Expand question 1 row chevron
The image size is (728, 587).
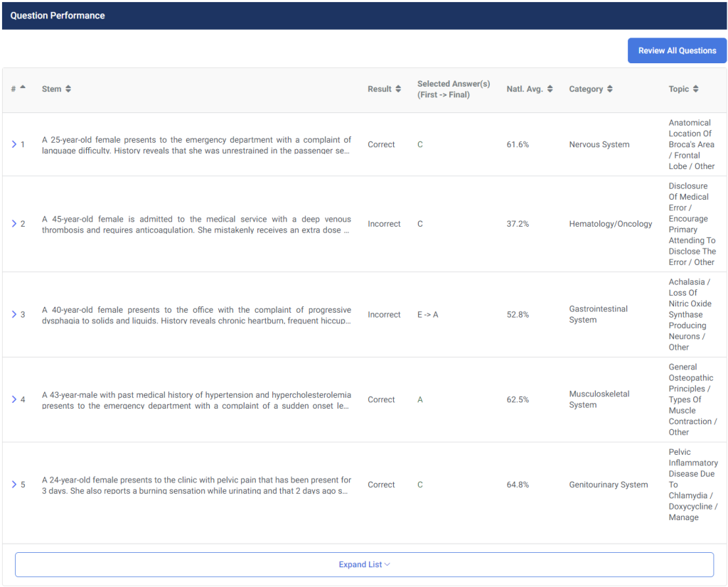(14, 144)
